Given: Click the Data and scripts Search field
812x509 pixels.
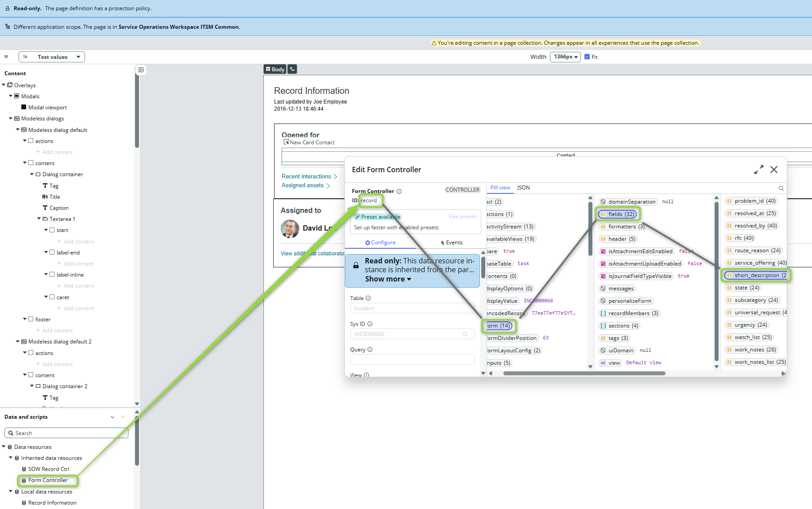Looking at the screenshot, I should 66,433.
